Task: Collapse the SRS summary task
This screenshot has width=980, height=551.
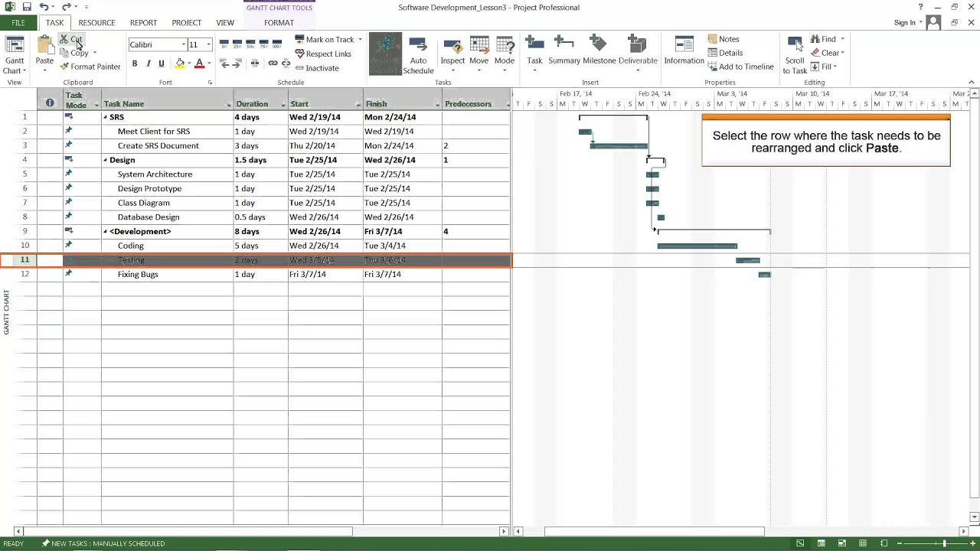Action: pyautogui.click(x=106, y=117)
